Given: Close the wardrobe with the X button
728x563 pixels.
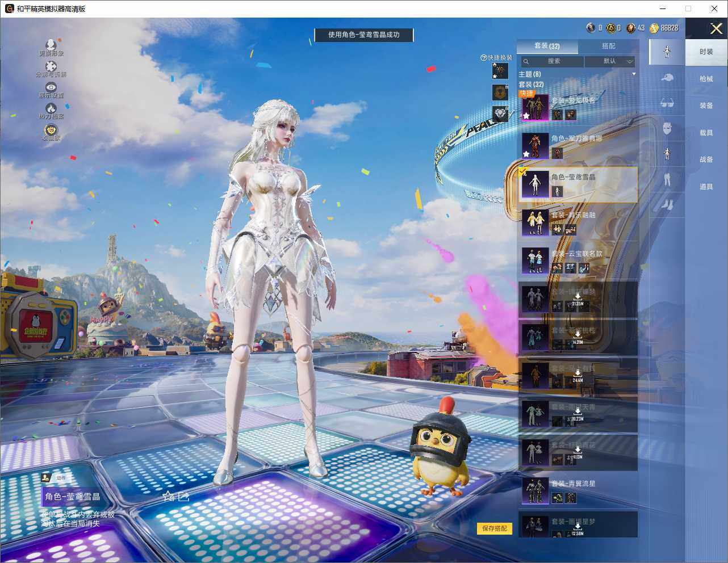Looking at the screenshot, I should pos(716,28).
